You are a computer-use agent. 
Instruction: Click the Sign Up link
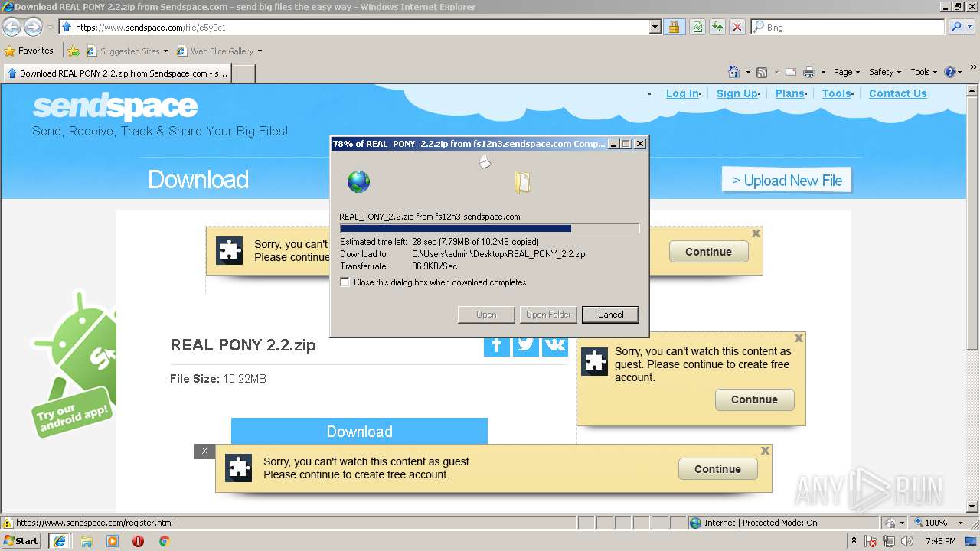tap(737, 93)
